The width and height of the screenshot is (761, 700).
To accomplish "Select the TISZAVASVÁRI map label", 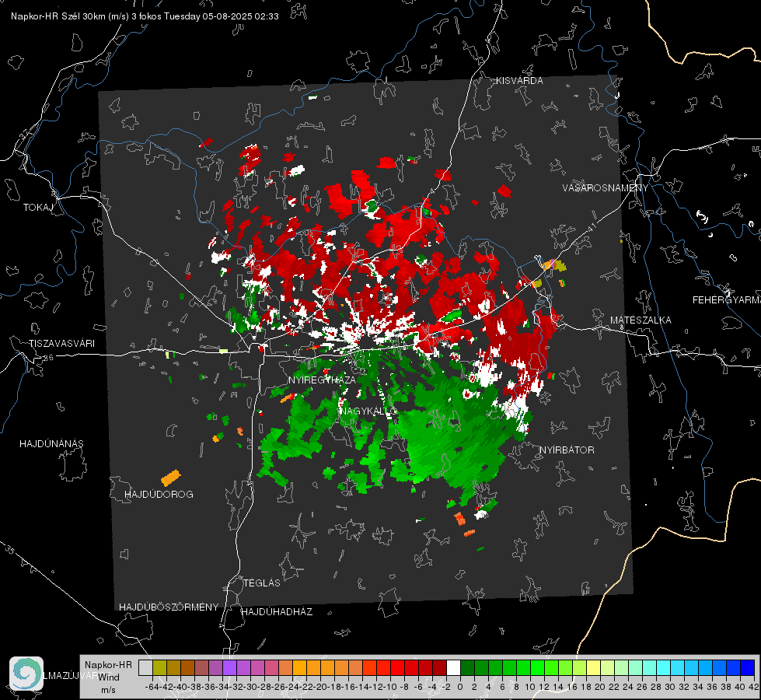I will click(x=61, y=344).
